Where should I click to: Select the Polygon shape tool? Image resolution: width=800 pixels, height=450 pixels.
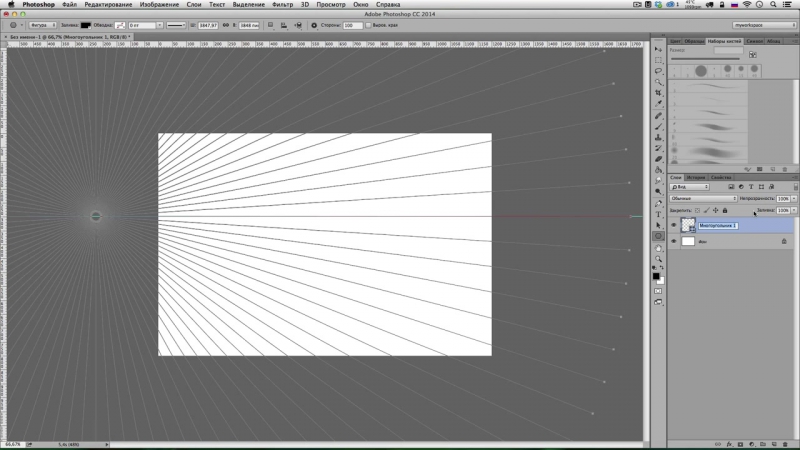(x=658, y=236)
